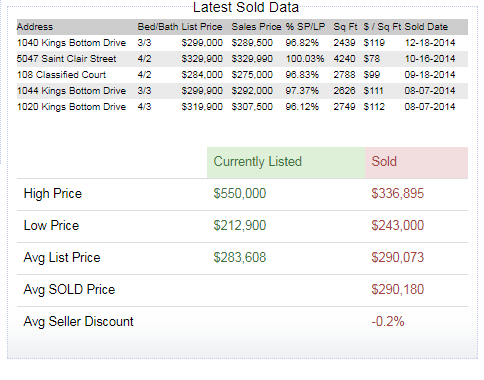
Task: Click sales price $292,000
Action: coord(252,91)
